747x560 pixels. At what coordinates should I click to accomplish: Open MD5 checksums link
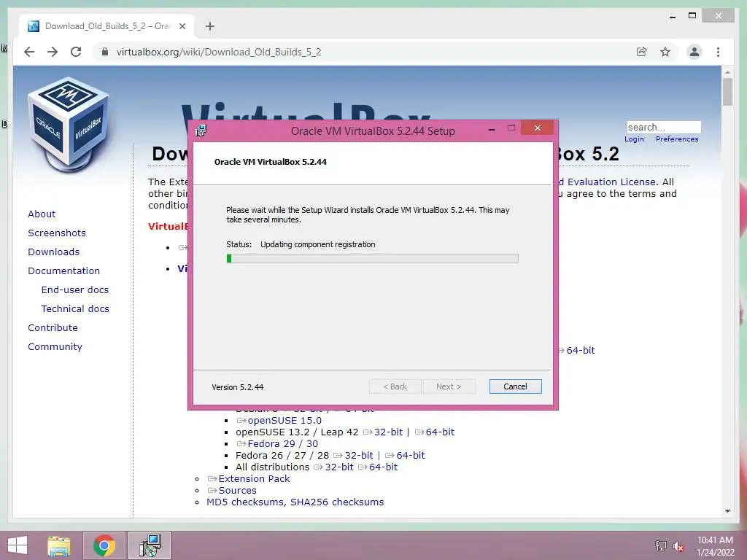click(245, 502)
